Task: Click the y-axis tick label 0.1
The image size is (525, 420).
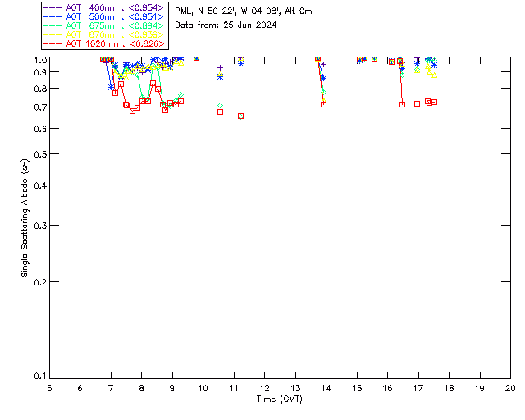Action: point(40,377)
